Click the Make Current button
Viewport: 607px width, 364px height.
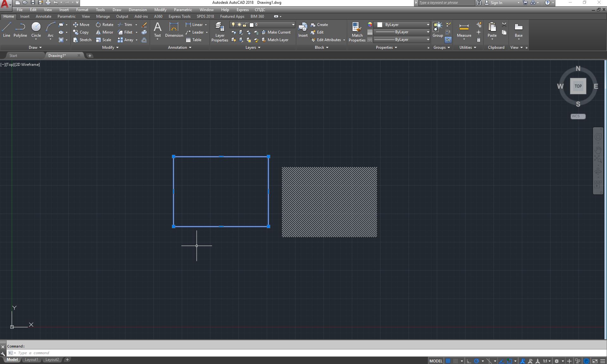(276, 32)
